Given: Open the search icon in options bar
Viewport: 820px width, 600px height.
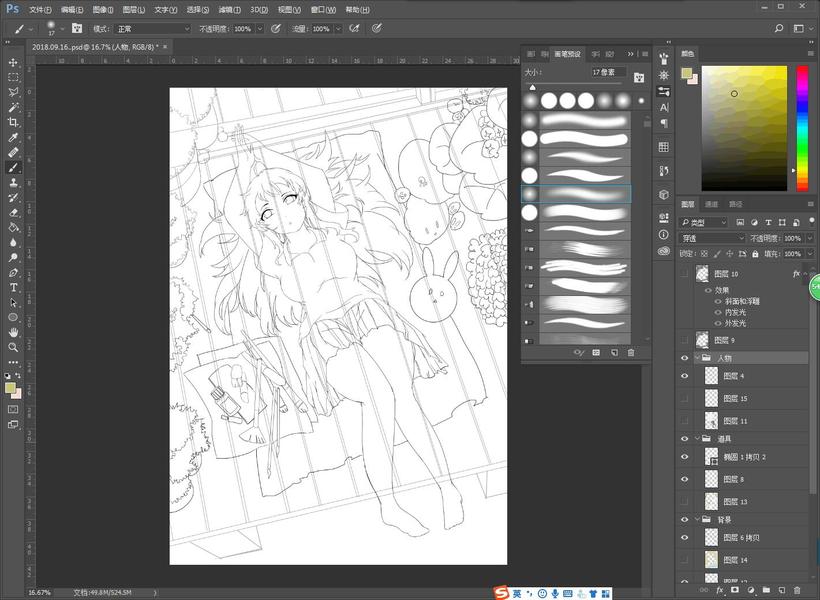Looking at the screenshot, I should click(x=779, y=29).
